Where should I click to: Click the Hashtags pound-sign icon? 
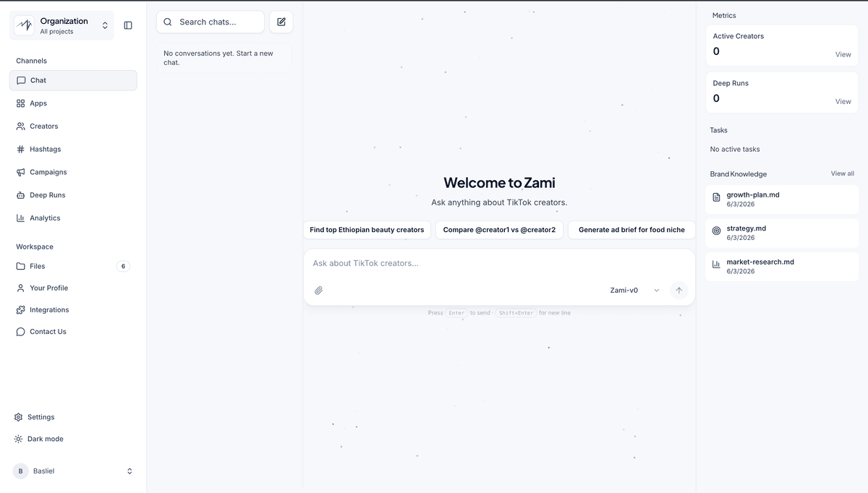pos(20,149)
